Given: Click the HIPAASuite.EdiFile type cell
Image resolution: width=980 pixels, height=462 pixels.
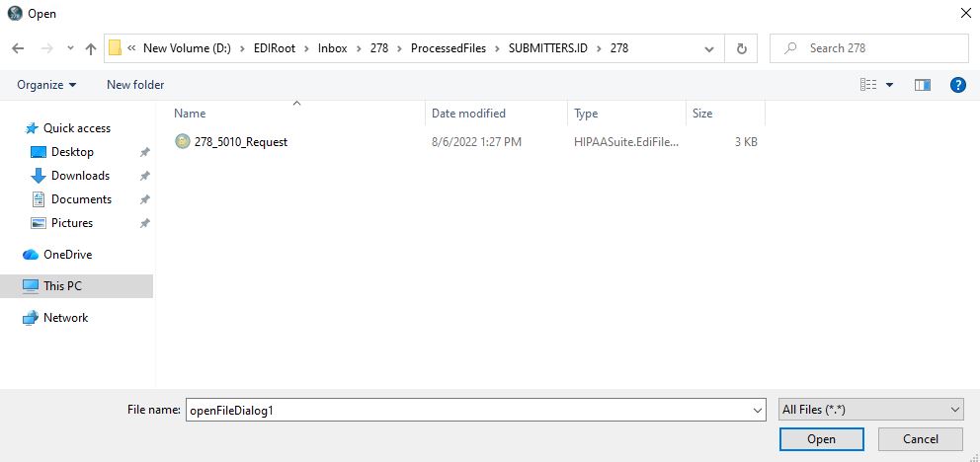Looking at the screenshot, I should [626, 142].
